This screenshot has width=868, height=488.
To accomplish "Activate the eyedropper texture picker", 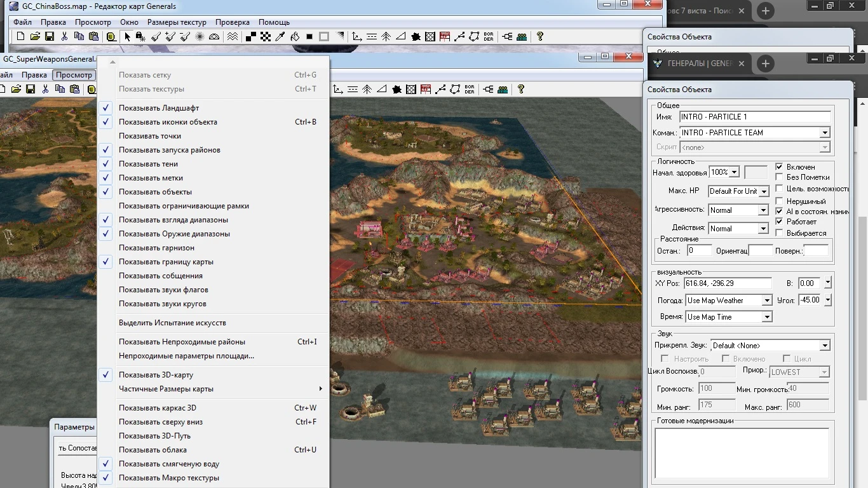I will point(278,36).
